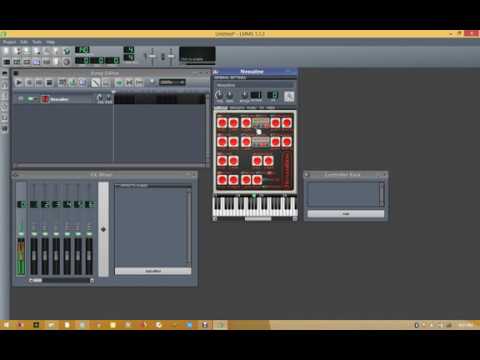Screen dimensions: 480x360
Task: Open the My Samples sidebar tab
Action: pyautogui.click(x=5, y=96)
